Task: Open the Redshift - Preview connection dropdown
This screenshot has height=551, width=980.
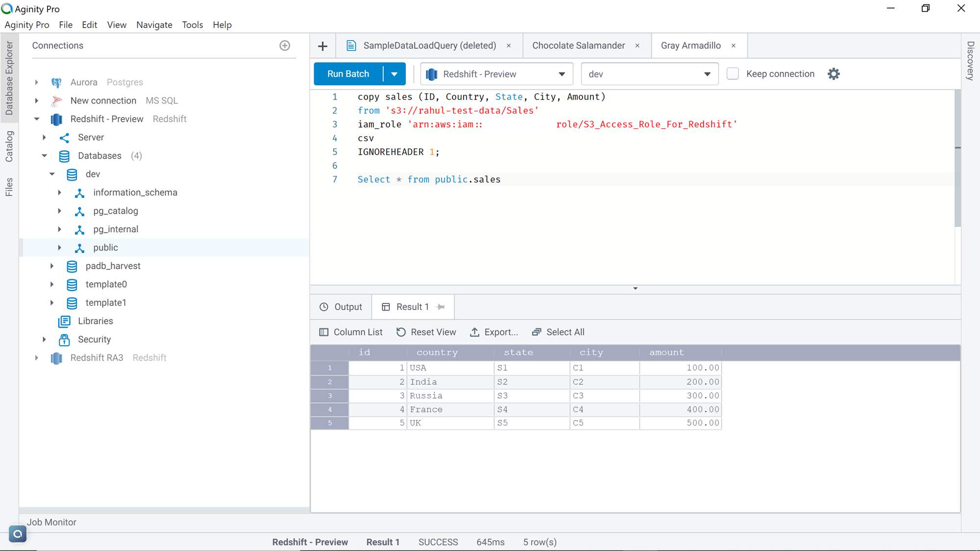Action: [x=496, y=74]
